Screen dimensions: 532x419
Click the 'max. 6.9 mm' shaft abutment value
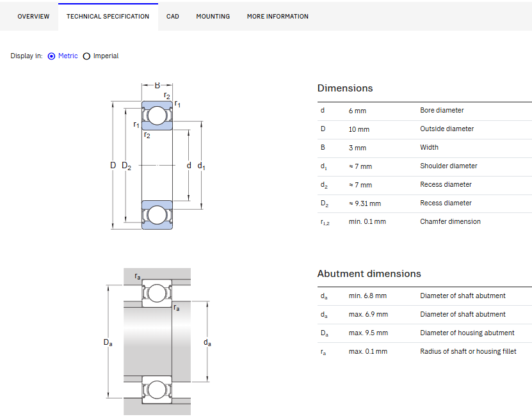(x=368, y=314)
